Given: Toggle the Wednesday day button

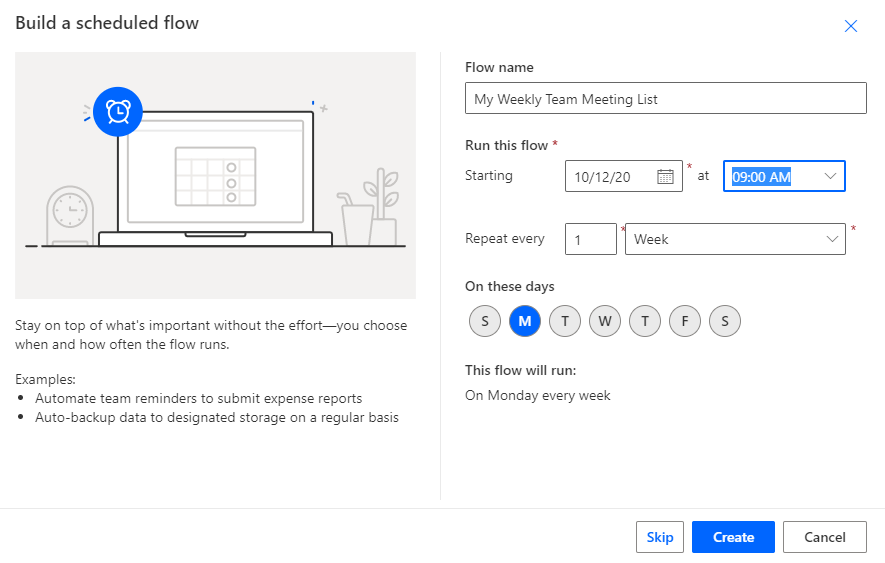Looking at the screenshot, I should (x=605, y=321).
